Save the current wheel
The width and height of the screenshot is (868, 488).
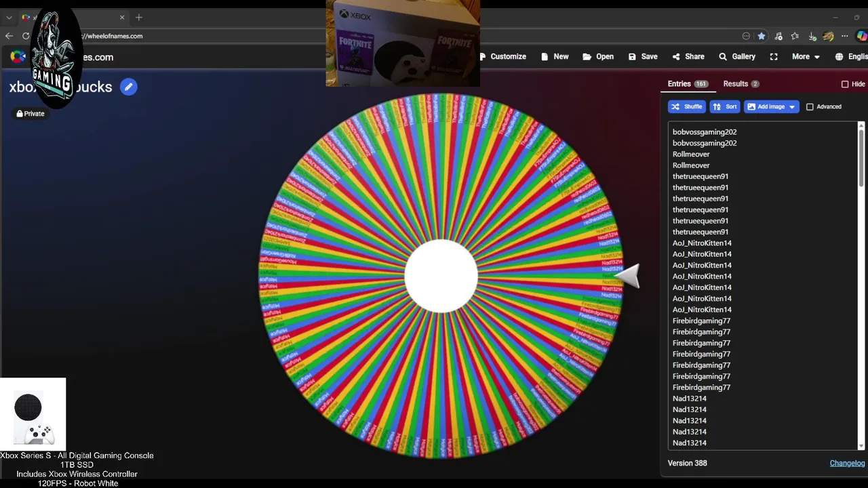click(643, 57)
